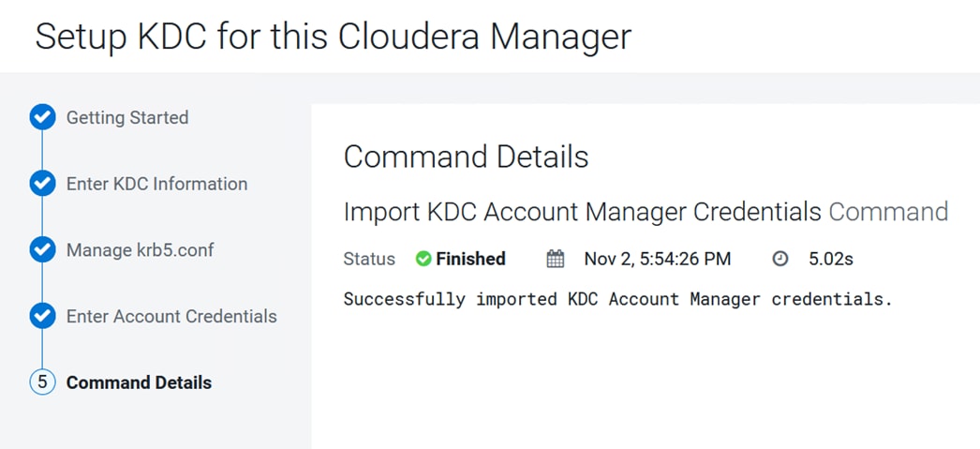Screen dimensions: 980x449
Task: Return to the Enter Account Credentials step
Action: point(171,317)
